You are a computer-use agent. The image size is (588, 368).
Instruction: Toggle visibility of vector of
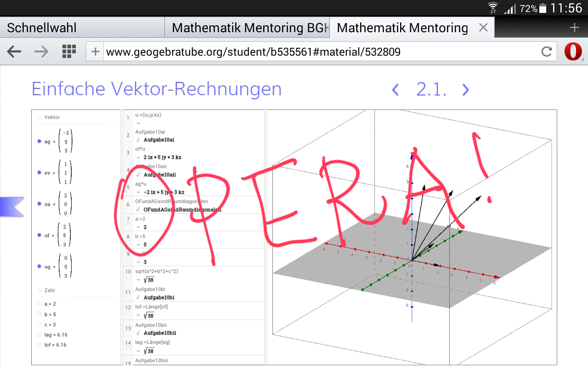coord(39,236)
